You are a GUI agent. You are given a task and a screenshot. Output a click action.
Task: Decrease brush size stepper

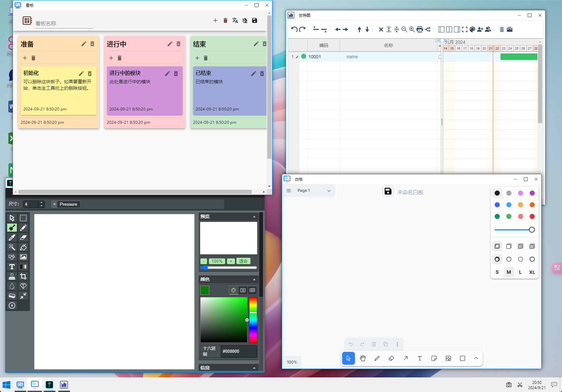coord(41,206)
